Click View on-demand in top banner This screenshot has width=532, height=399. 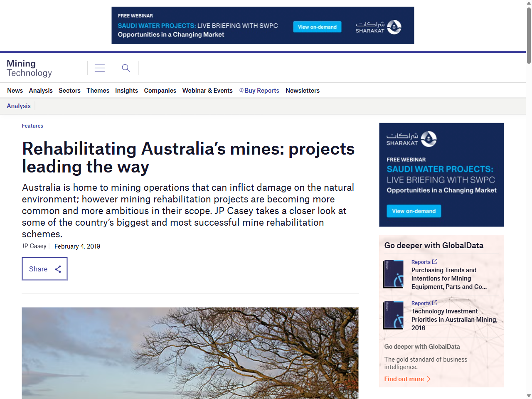[317, 27]
